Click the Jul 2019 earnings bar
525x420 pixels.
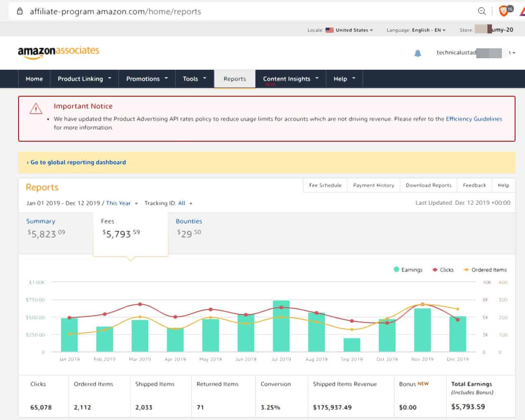281,326
